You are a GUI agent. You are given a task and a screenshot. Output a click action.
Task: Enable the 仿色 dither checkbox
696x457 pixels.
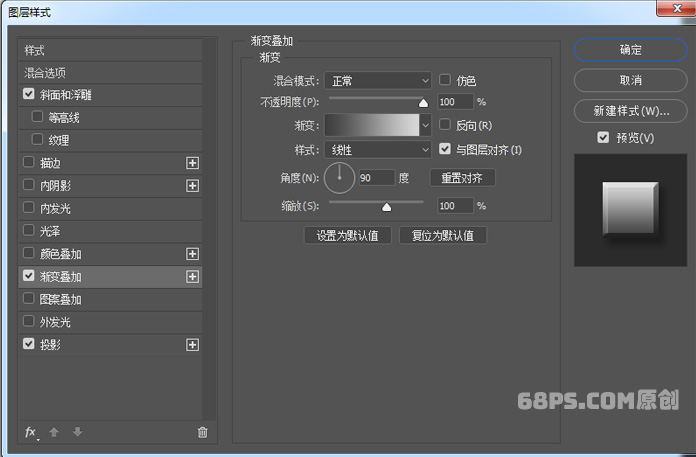tap(445, 80)
